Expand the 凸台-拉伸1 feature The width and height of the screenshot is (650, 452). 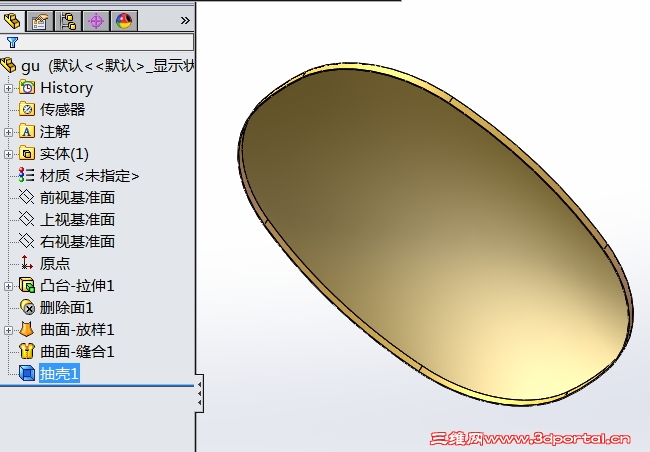click(x=8, y=286)
